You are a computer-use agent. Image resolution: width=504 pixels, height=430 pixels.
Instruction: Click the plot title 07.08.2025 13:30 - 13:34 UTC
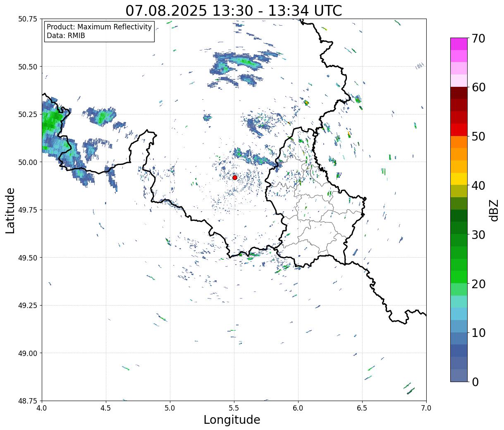pyautogui.click(x=234, y=10)
